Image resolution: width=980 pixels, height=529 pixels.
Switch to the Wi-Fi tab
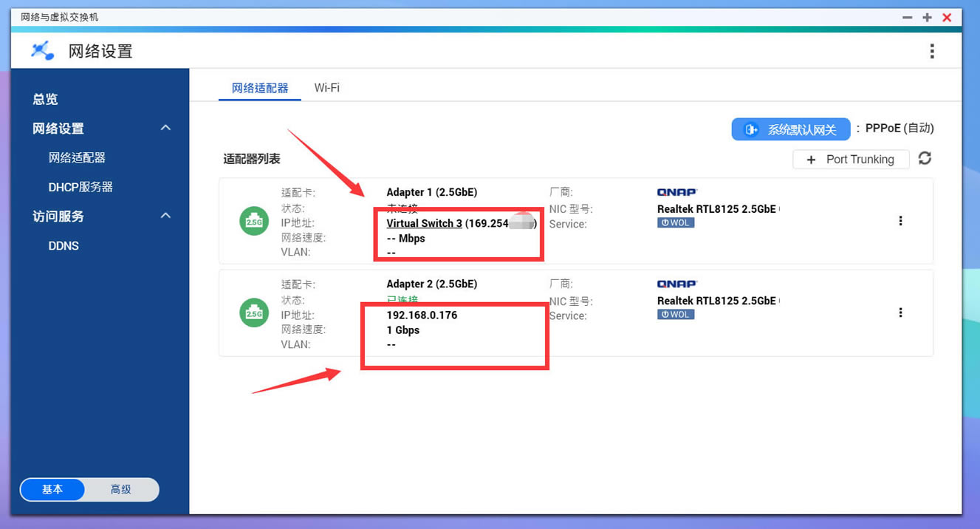coord(326,88)
